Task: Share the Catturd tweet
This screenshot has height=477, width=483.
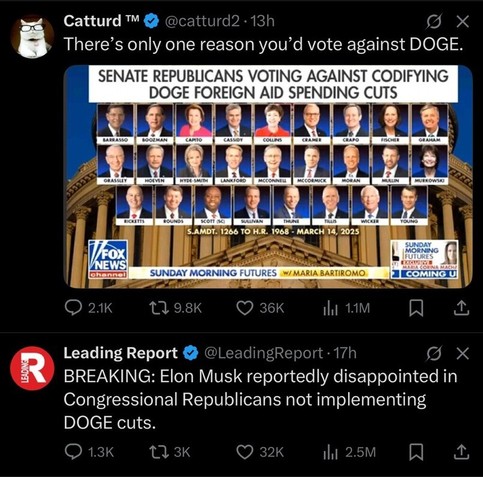Action: 462,308
